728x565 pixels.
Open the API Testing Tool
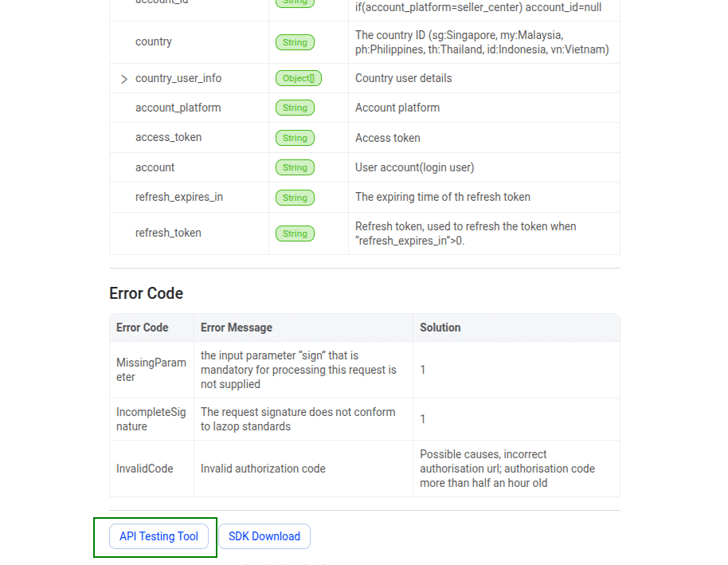159,536
